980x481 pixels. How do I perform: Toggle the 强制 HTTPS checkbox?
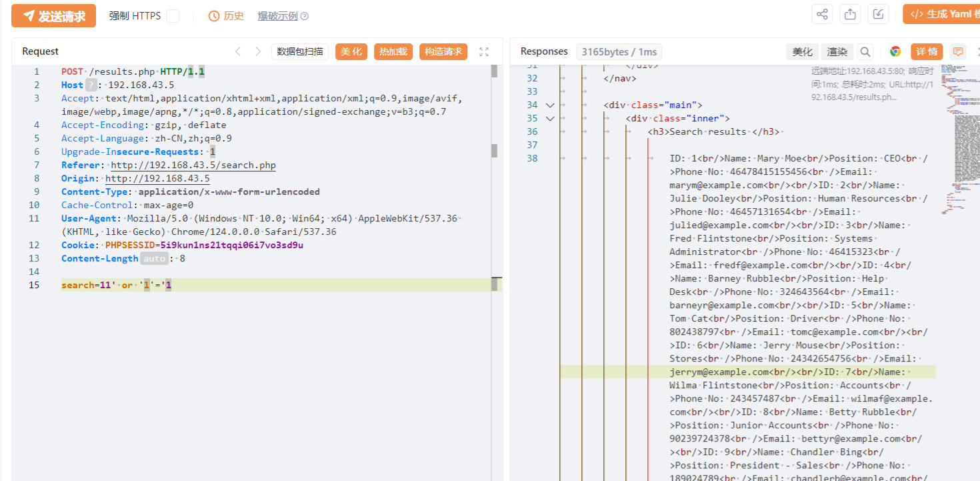tap(173, 16)
